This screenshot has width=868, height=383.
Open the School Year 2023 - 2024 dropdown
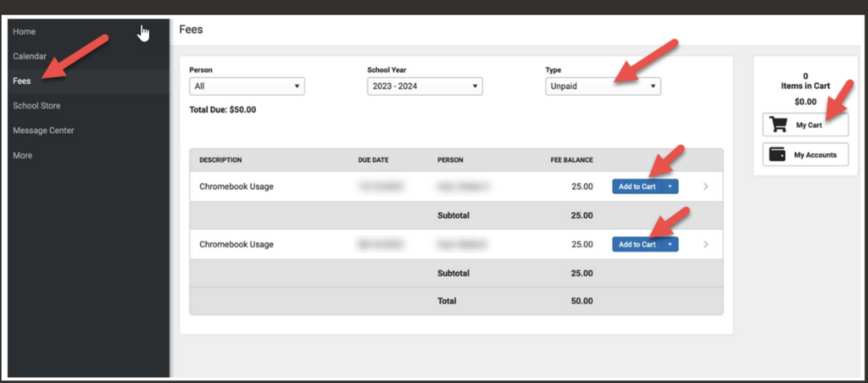(425, 86)
